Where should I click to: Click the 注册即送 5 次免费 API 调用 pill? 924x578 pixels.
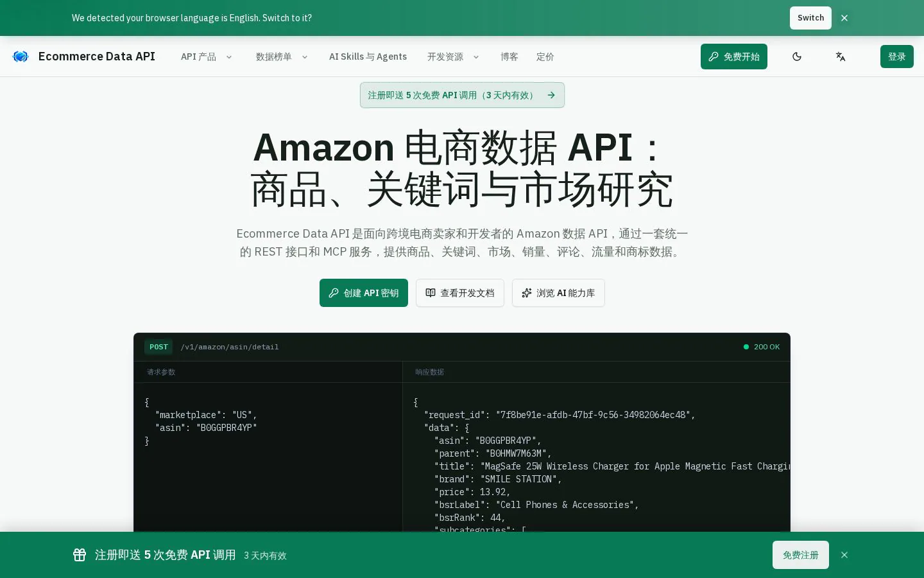pyautogui.click(x=462, y=95)
